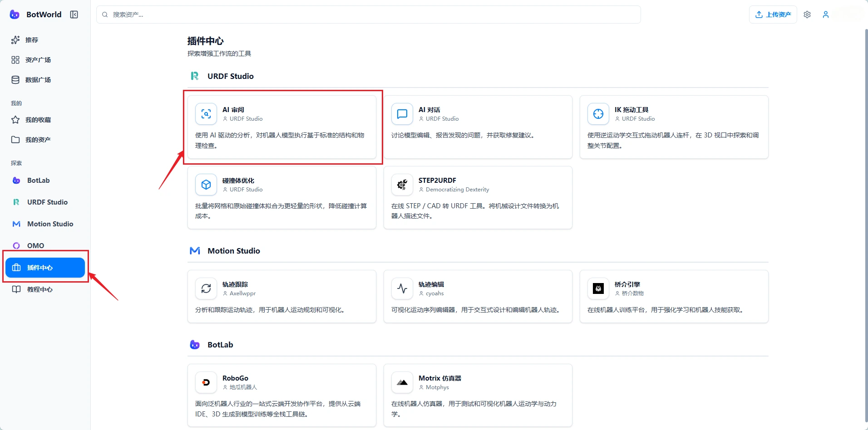The width and height of the screenshot is (868, 430).
Task: Click the 上传资产 button
Action: pyautogui.click(x=773, y=15)
